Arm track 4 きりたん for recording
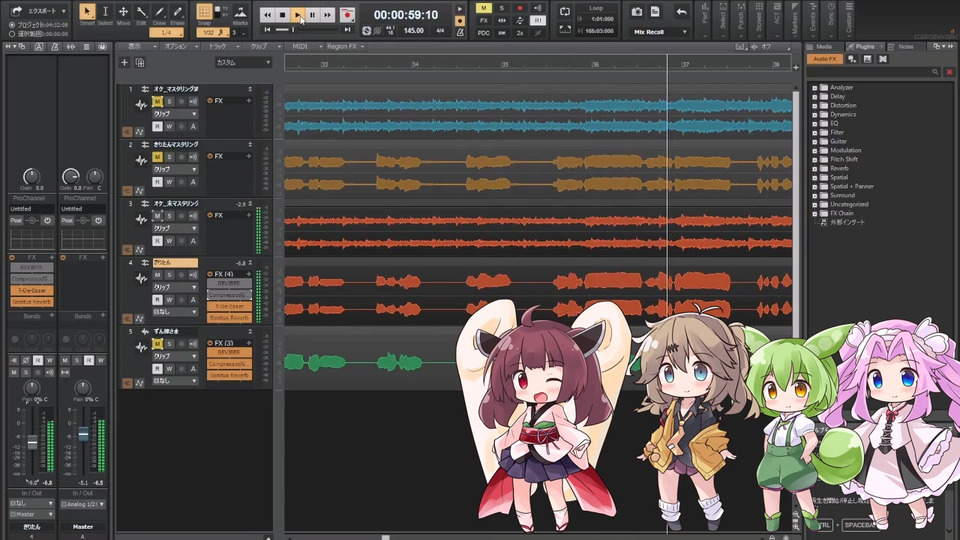The height and width of the screenshot is (540, 960). click(181, 275)
